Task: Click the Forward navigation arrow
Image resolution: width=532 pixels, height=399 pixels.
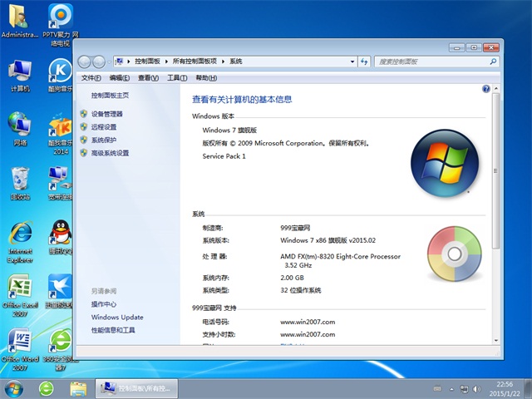Action: point(99,62)
